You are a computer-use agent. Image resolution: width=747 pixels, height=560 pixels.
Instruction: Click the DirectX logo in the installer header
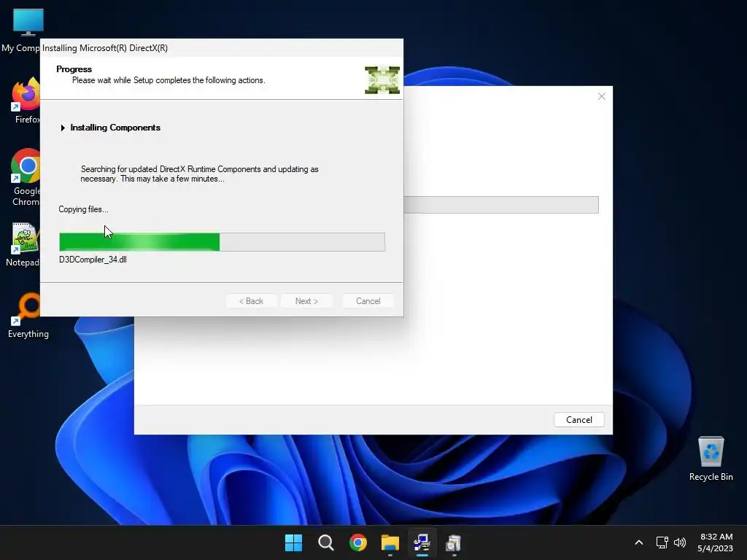coord(382,80)
